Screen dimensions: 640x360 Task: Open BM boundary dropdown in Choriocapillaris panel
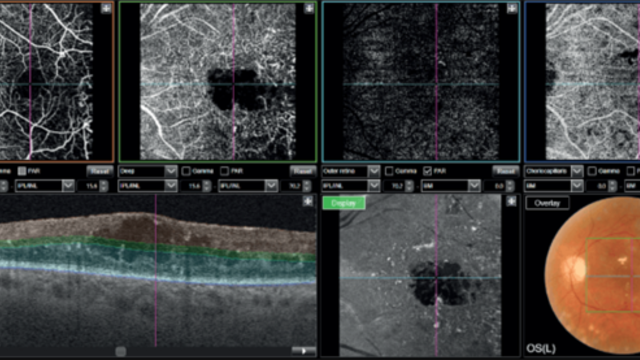click(554, 186)
